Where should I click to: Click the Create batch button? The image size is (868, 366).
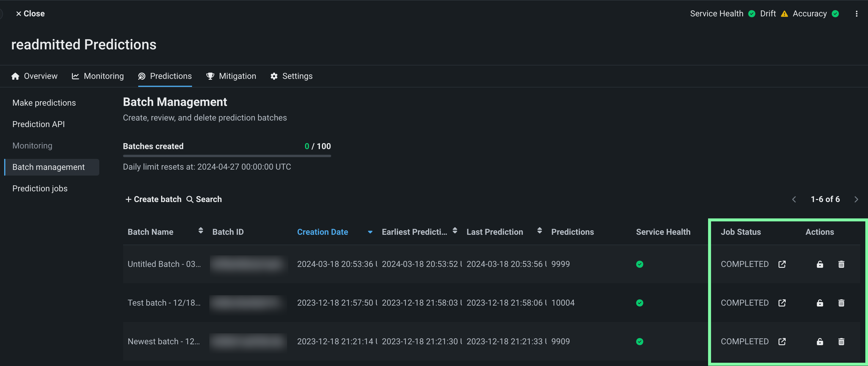[x=153, y=199]
